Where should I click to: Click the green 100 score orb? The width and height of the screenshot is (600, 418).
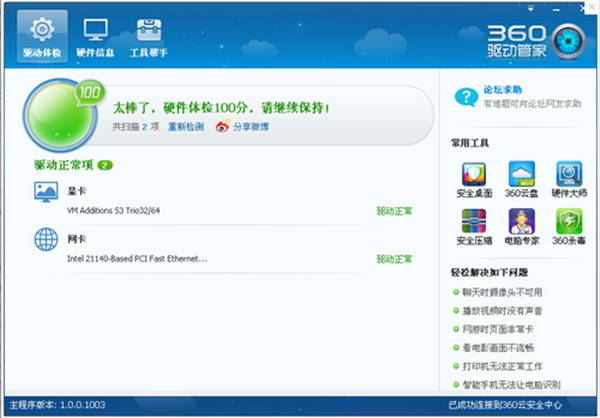[60, 115]
